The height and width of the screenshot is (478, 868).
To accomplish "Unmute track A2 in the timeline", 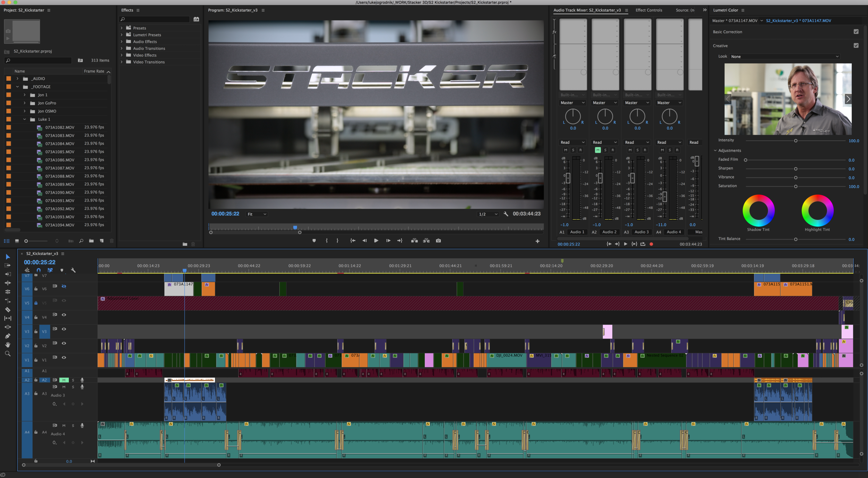I will [64, 380].
